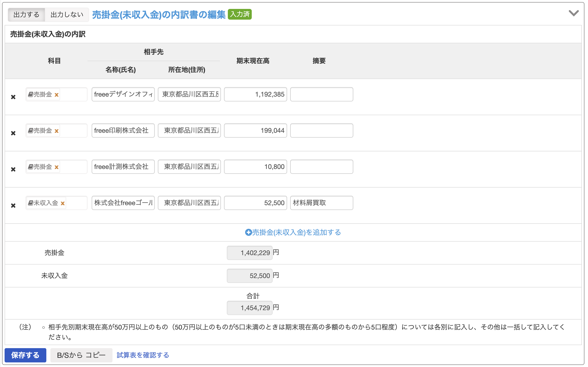Click 未収入金 total field 52,500
The height and width of the screenshot is (367, 588).
pos(250,276)
